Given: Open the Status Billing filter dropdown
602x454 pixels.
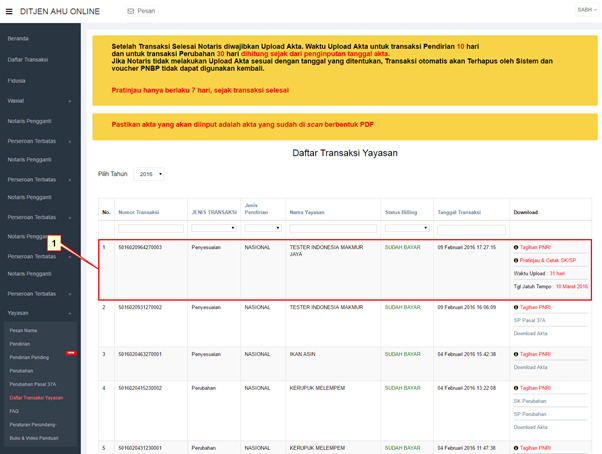Looking at the screenshot, I should [406, 228].
